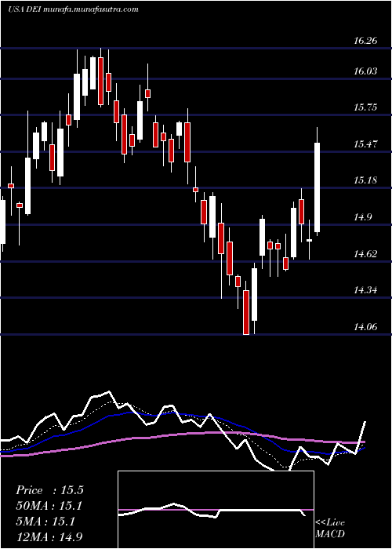This screenshot has width=392, height=549.
Task: Click the 12MA : 14.9 readout
Action: (x=49, y=537)
